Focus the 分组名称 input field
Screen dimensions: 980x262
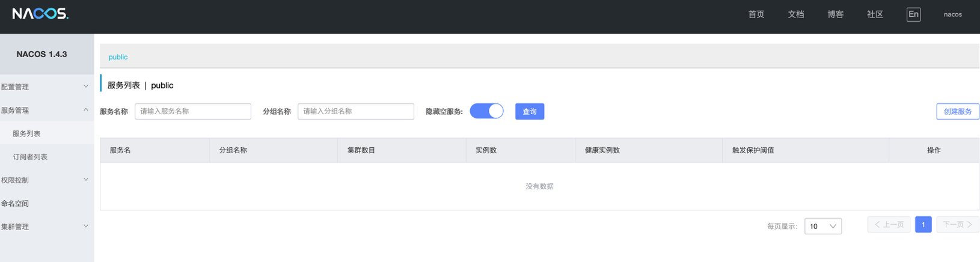pos(356,111)
